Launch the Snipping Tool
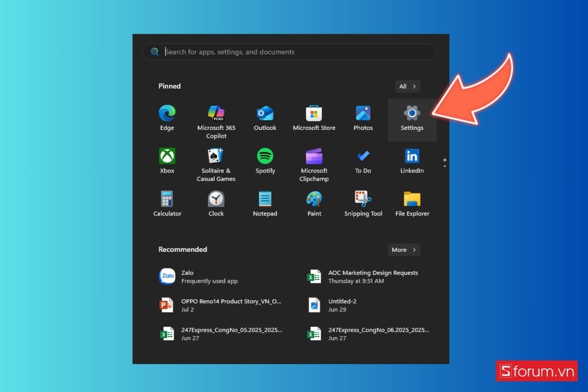 coord(363,204)
